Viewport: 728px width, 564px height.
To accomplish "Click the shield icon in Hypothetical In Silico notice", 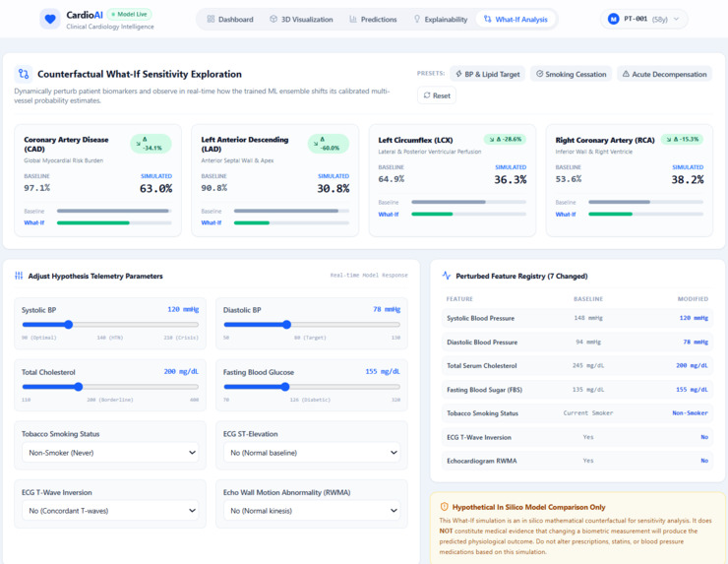I will click(444, 507).
